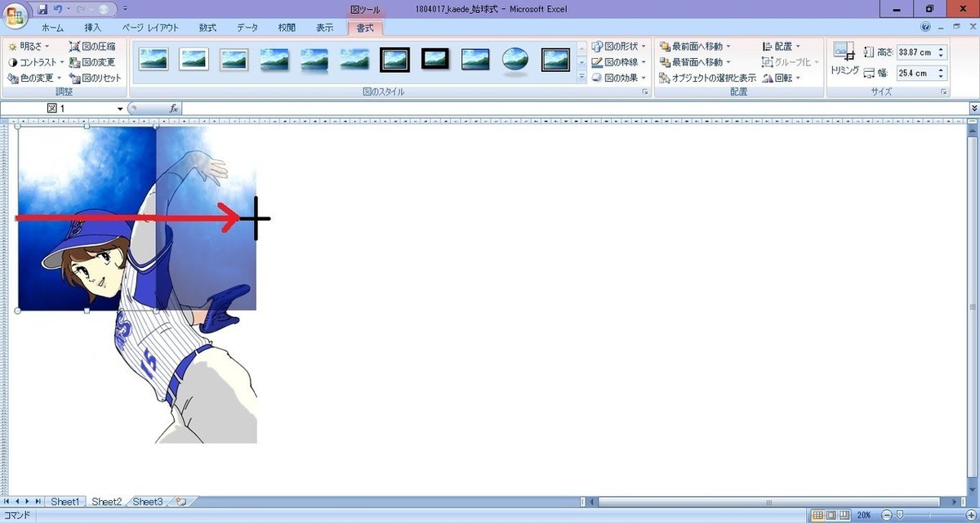Open the ホーム tab

click(52, 28)
